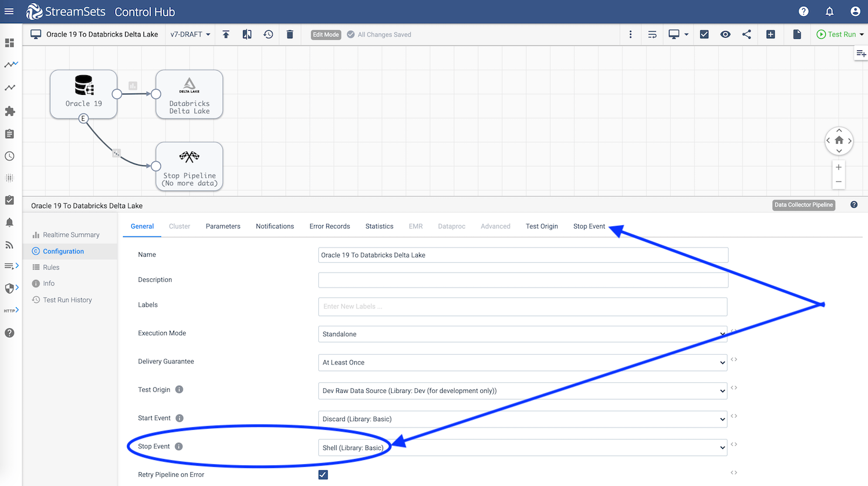Screen dimensions: 868x486
Task: Switch to the Stop Event tab
Action: pos(589,226)
